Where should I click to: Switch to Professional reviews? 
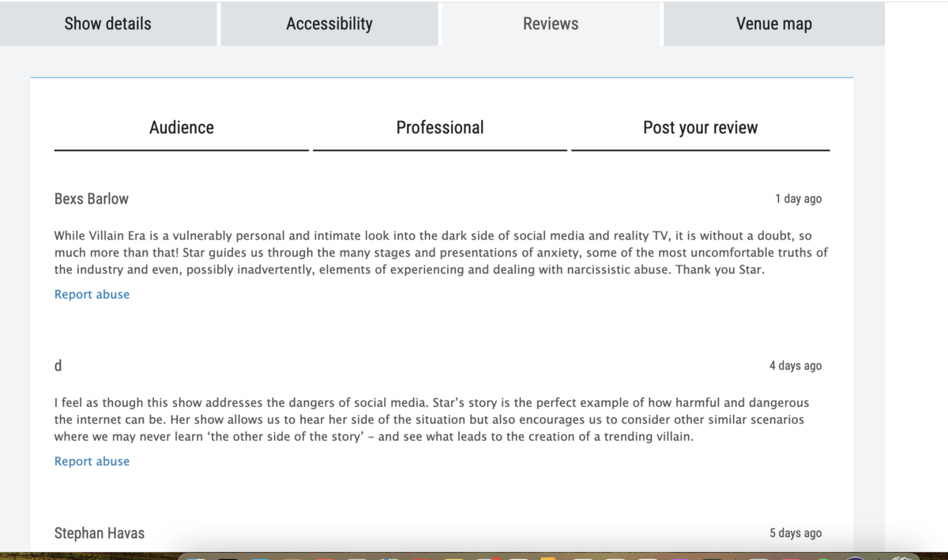[440, 128]
